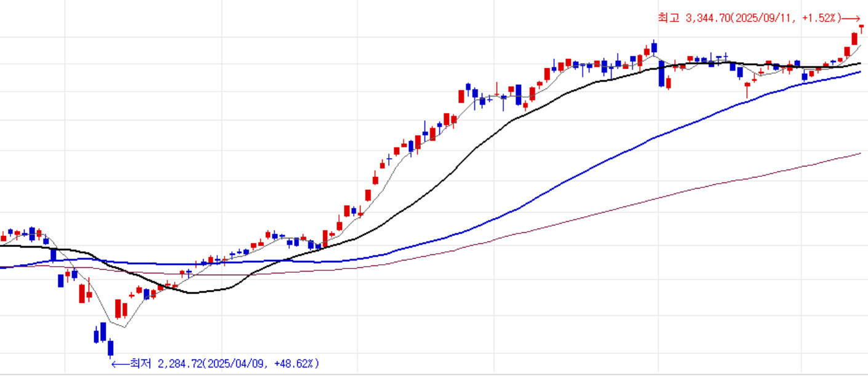Click the 3,344.70 price value text
The image size is (868, 376).
click(x=707, y=18)
